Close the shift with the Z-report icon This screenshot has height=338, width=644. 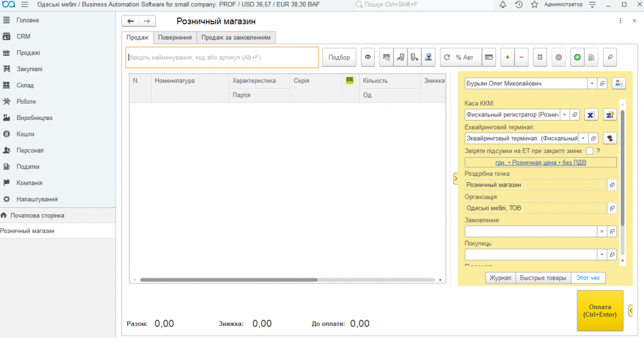(x=610, y=115)
